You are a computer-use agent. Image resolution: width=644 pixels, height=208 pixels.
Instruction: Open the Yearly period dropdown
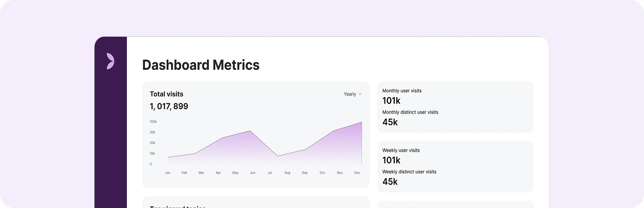click(x=352, y=94)
